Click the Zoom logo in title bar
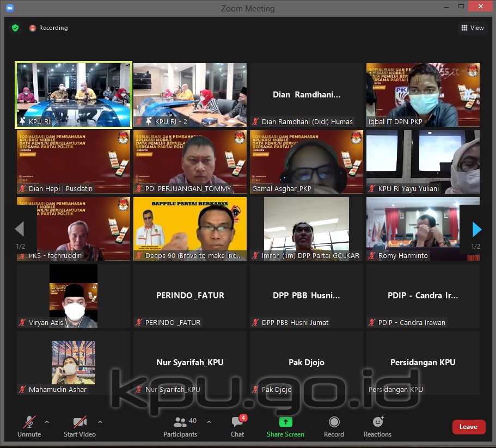Screen dimensions: 496x448 coord(10,8)
